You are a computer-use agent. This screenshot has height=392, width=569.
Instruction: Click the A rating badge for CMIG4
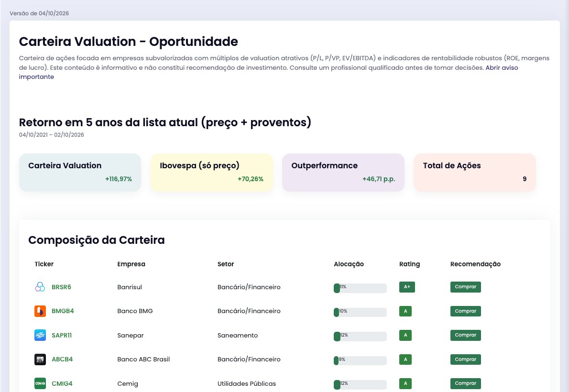click(x=405, y=383)
